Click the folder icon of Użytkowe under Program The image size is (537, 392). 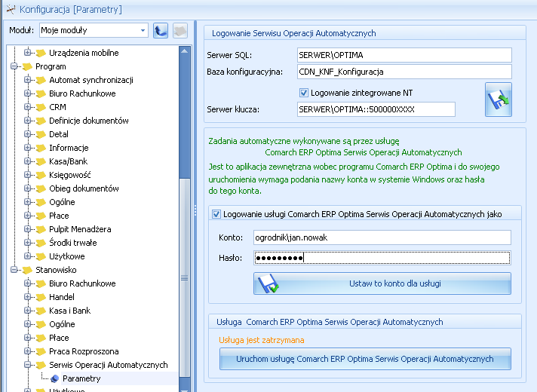[41, 256]
